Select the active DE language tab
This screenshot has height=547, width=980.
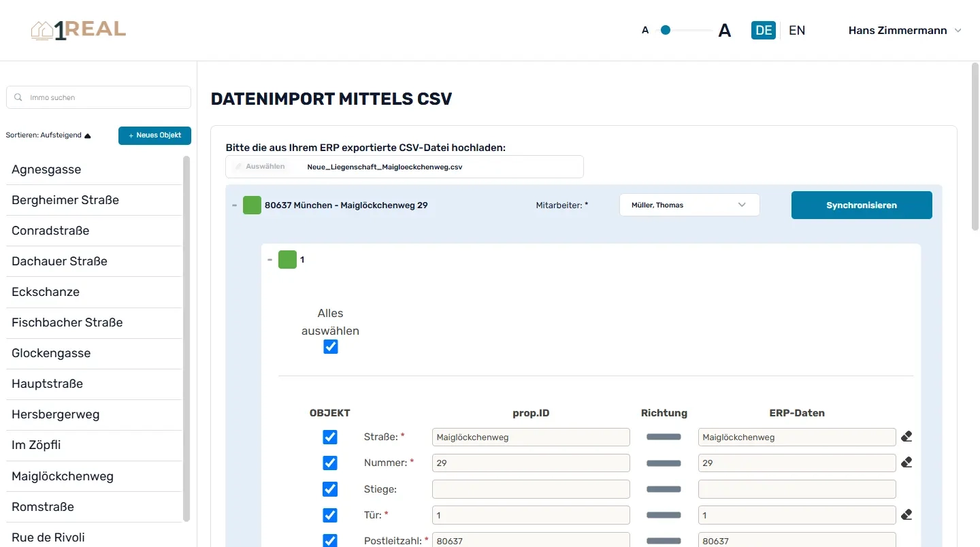(763, 30)
